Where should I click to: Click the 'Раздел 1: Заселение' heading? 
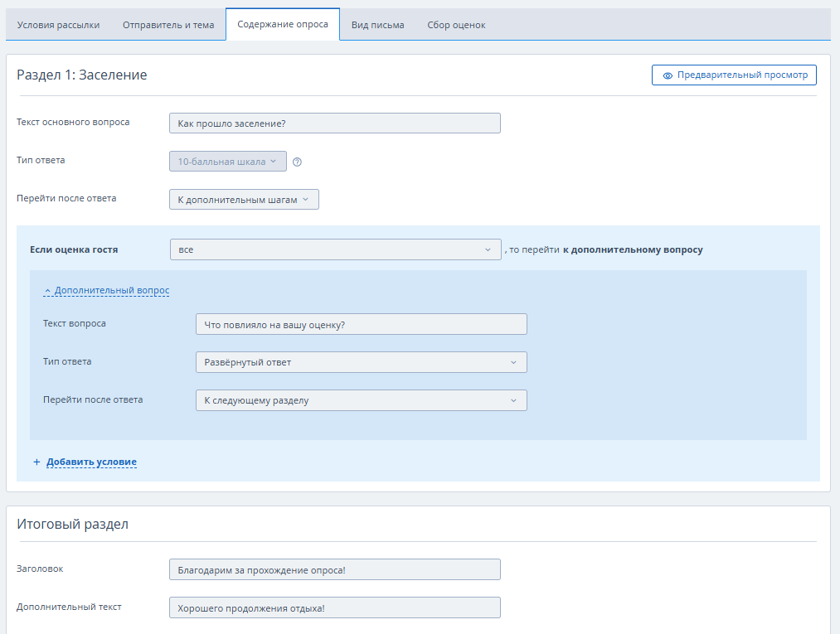(x=82, y=75)
